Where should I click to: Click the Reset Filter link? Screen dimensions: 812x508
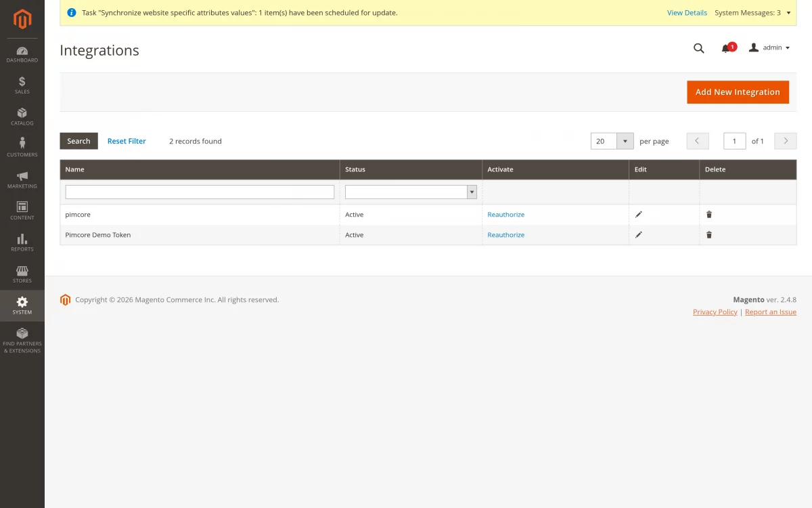[127, 141]
